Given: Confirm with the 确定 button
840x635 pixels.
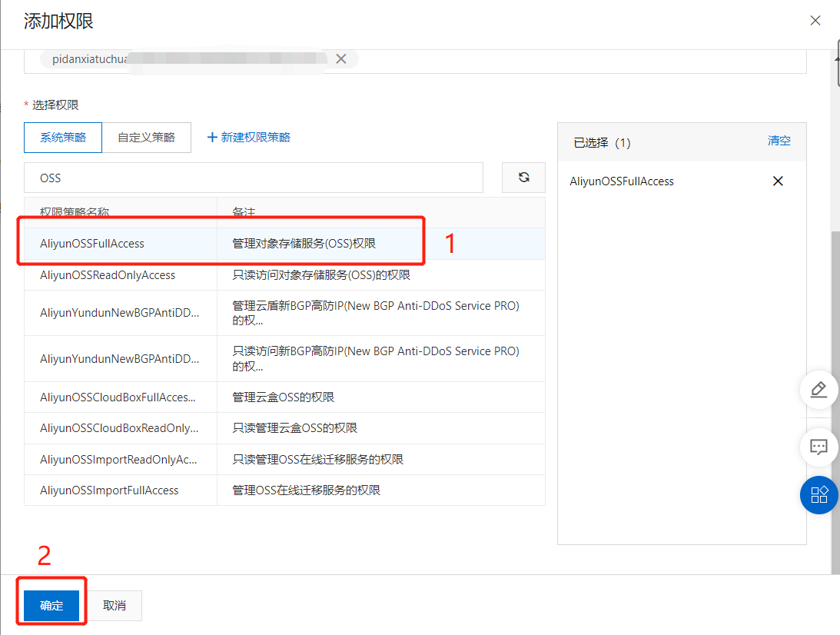Looking at the screenshot, I should click(x=51, y=606).
